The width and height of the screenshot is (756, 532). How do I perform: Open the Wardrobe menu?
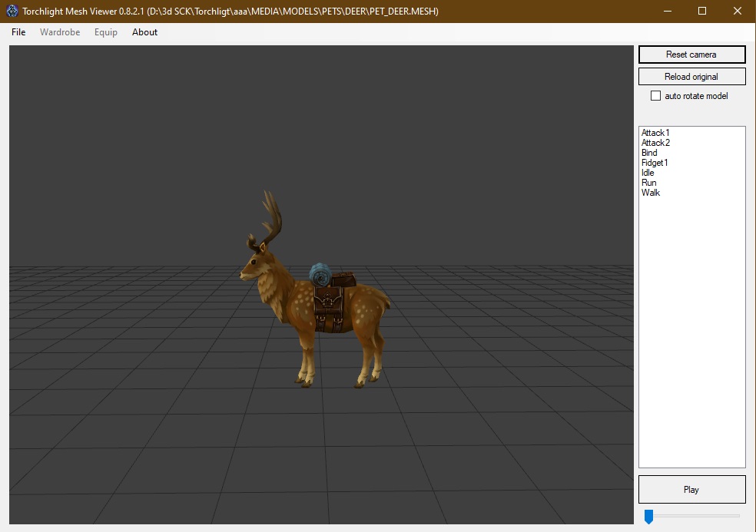60,32
